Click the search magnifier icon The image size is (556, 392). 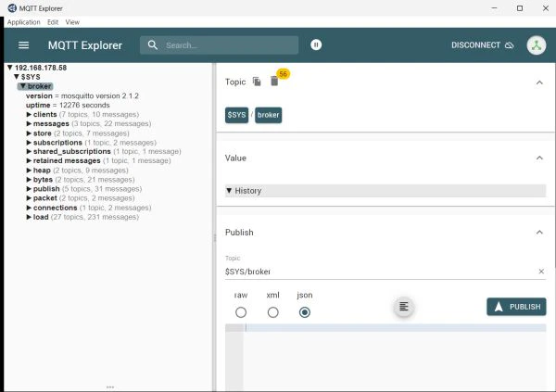click(x=152, y=44)
